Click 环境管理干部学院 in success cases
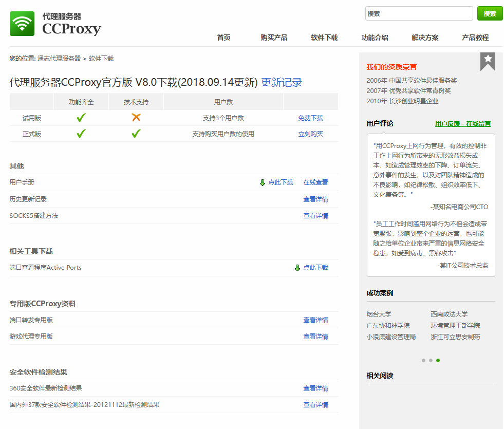504x429 pixels. [x=456, y=326]
